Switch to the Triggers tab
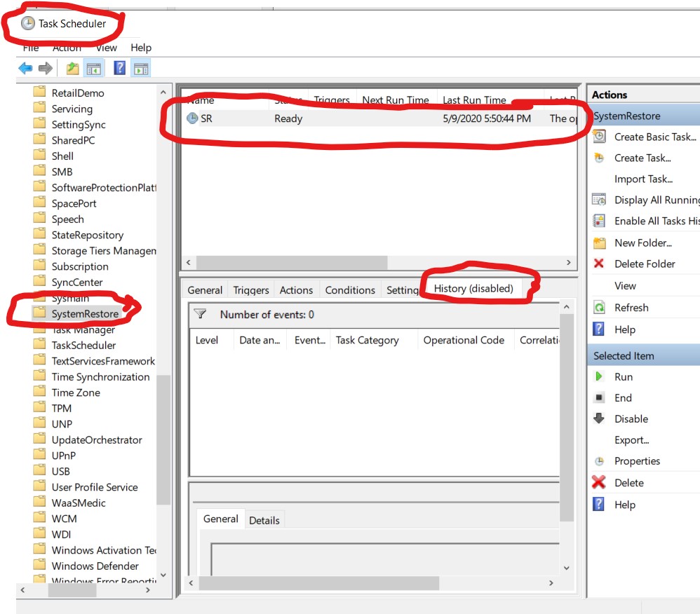The image size is (700, 614). [250, 289]
